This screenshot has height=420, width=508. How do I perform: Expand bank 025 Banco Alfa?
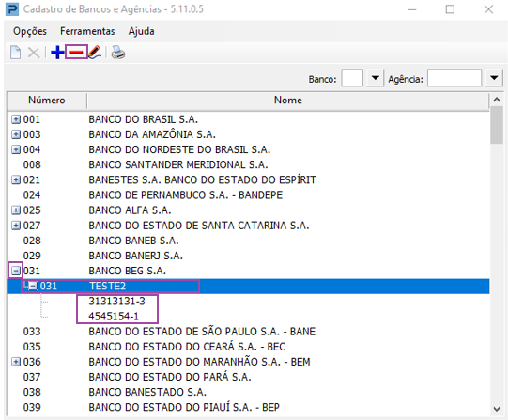point(16,210)
